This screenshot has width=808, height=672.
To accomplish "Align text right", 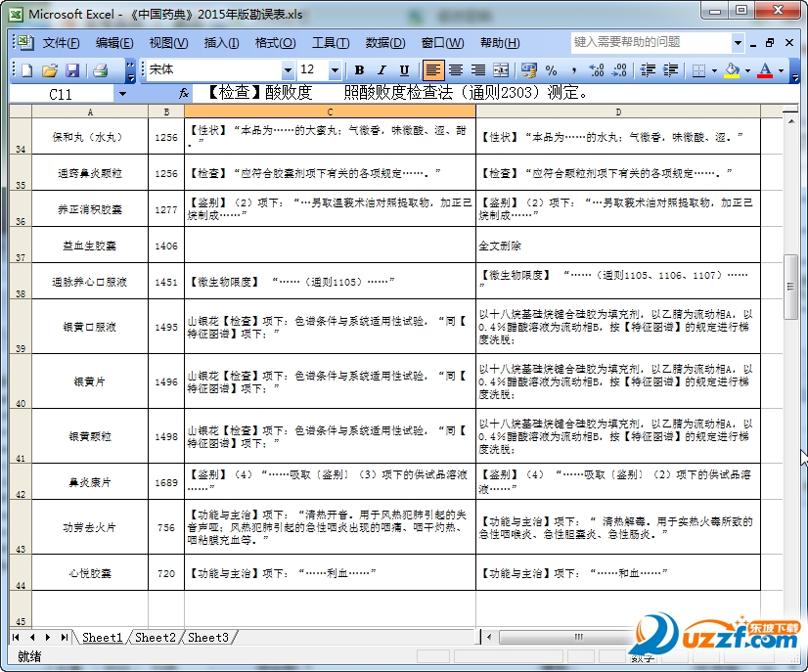I will (478, 70).
